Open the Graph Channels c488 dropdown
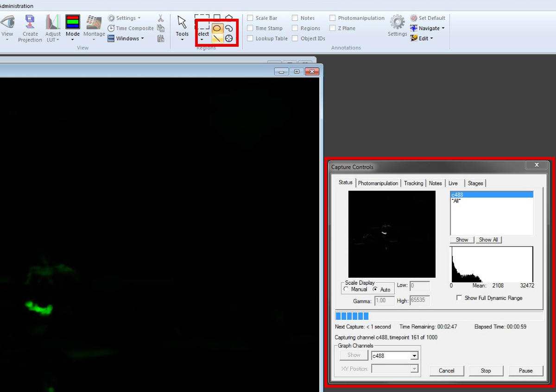Viewport: 556px width, 392px height. tap(415, 355)
